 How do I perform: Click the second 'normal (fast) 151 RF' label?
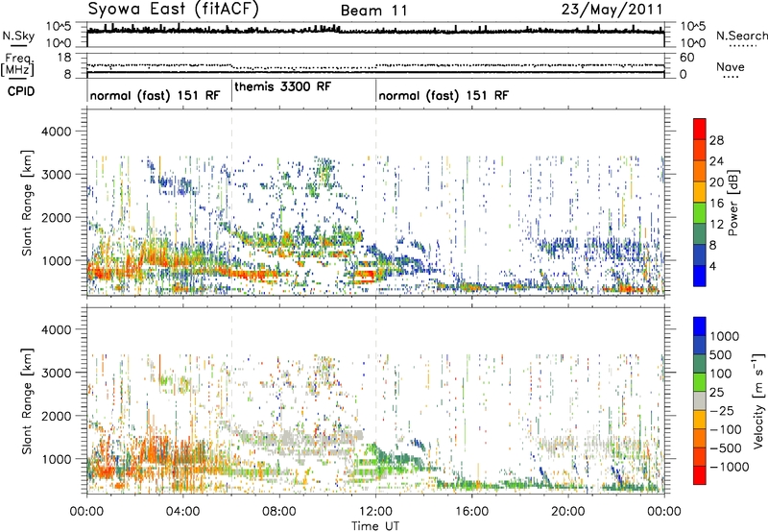coord(444,95)
